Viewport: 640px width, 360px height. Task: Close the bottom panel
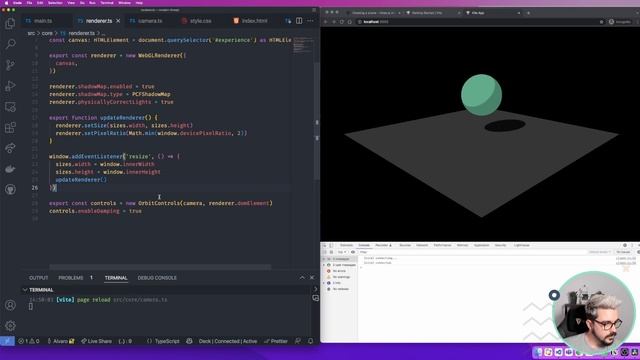[x=312, y=278]
